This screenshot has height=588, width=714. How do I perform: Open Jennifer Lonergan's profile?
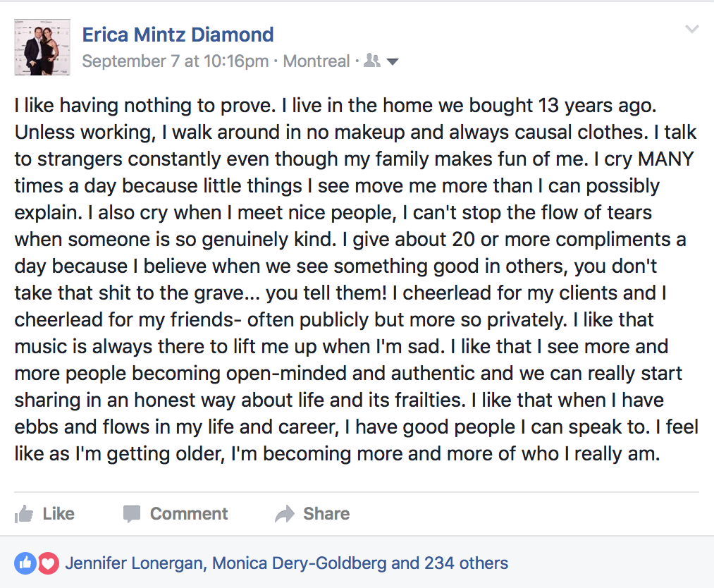(134, 563)
